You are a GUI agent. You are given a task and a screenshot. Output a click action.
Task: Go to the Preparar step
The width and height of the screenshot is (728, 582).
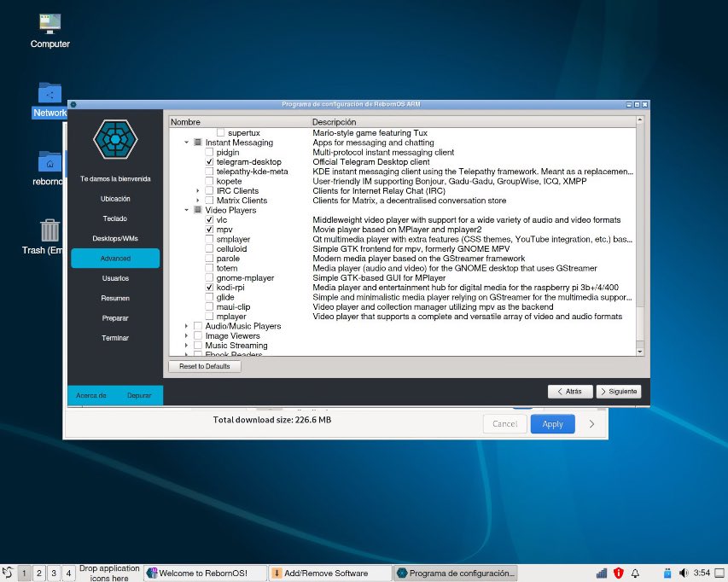point(115,318)
